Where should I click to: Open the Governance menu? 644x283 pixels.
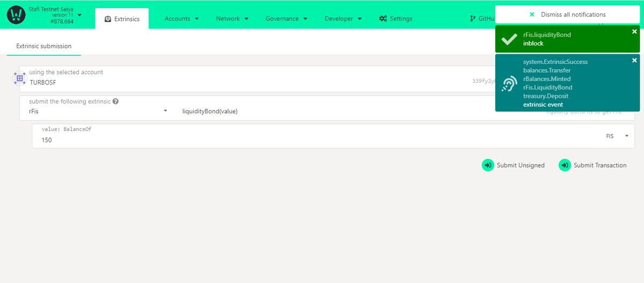(x=286, y=19)
